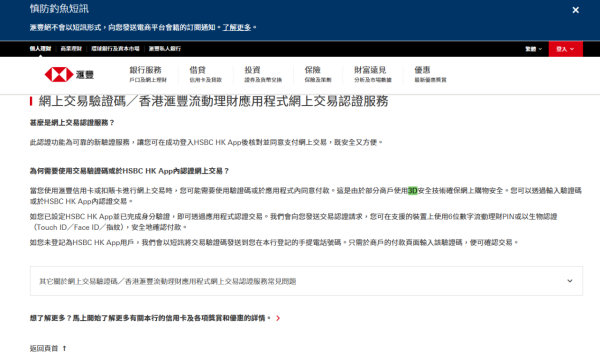Open the 投資 navigation menu

pos(263,74)
